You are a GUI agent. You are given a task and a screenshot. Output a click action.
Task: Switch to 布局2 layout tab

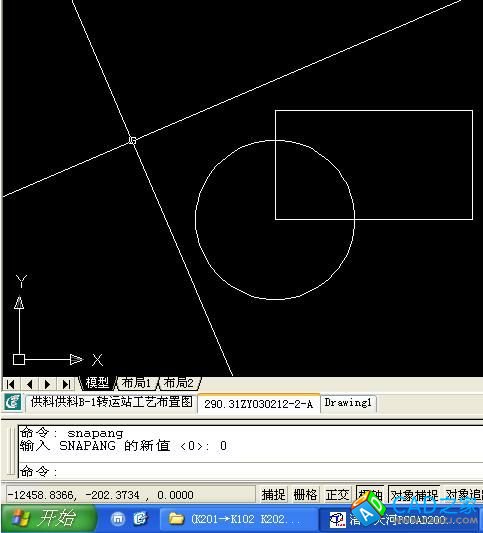pyautogui.click(x=179, y=383)
